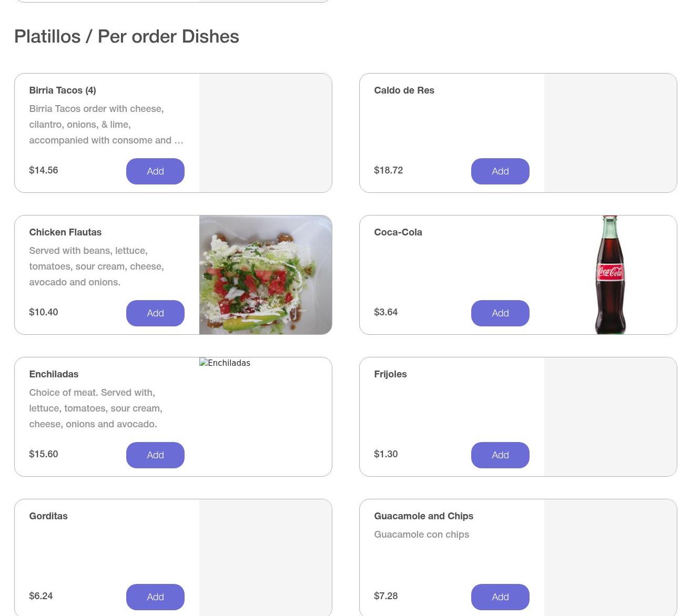
Task: Click the Frijoles item name
Action: coord(390,374)
